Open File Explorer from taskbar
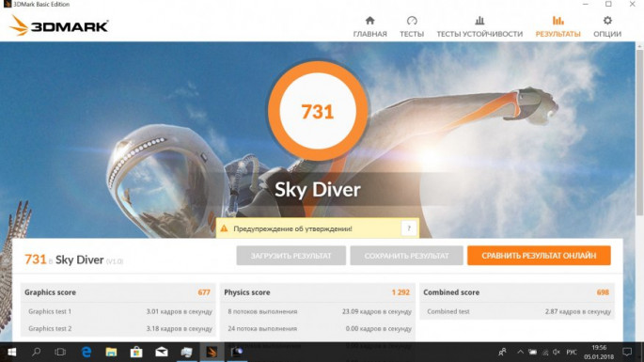Image resolution: width=644 pixels, height=362 pixels. click(111, 353)
